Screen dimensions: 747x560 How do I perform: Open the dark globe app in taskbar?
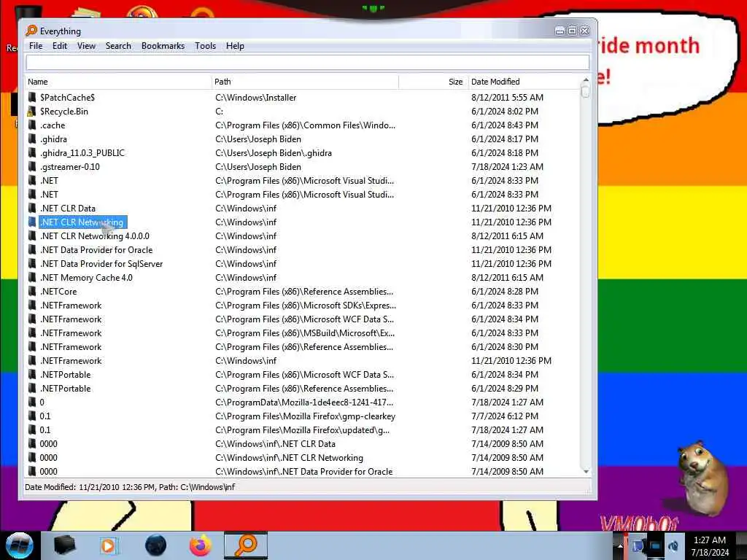pos(156,545)
